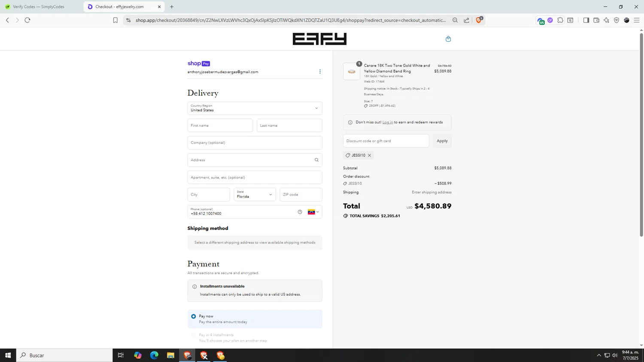Click Apartment, suite field

[255, 177]
